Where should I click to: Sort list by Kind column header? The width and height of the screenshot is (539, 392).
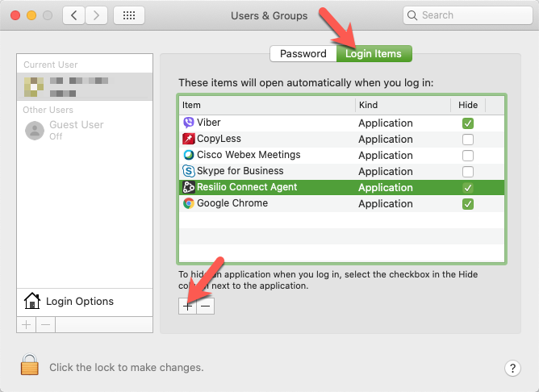[x=402, y=105]
